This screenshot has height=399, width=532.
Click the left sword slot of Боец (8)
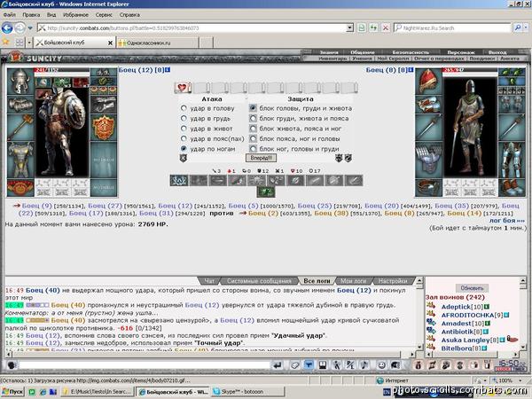point(428,127)
